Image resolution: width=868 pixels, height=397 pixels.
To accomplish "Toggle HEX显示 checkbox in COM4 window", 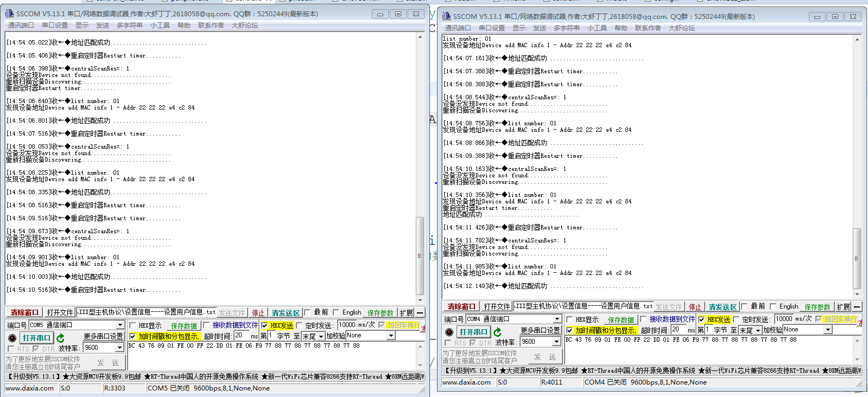I will [569, 319].
